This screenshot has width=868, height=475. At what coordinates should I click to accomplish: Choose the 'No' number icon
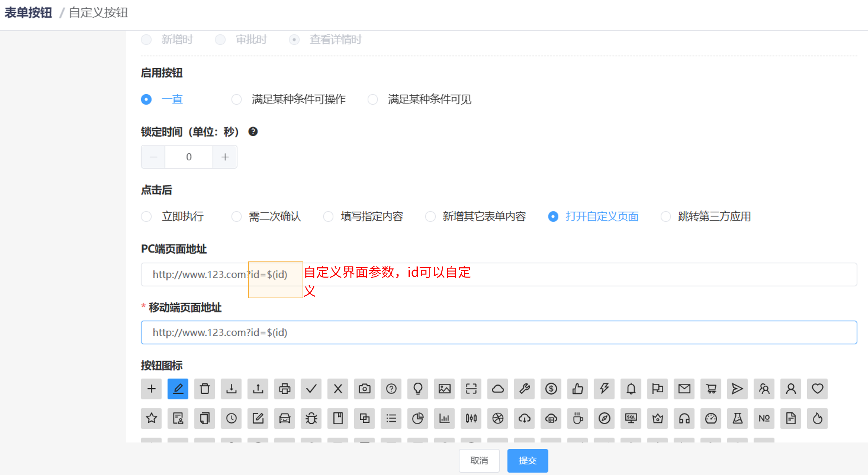point(764,419)
